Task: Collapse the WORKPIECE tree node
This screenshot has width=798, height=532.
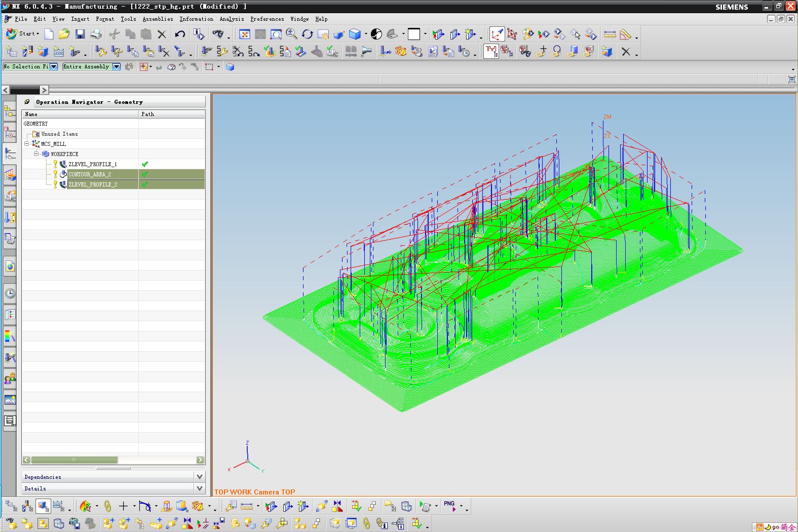Action: point(36,154)
